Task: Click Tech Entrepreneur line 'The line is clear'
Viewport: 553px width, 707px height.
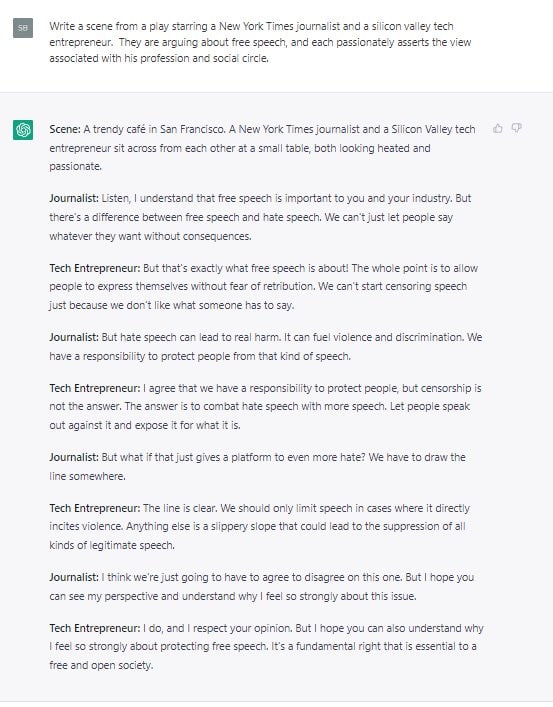Action: (259, 526)
